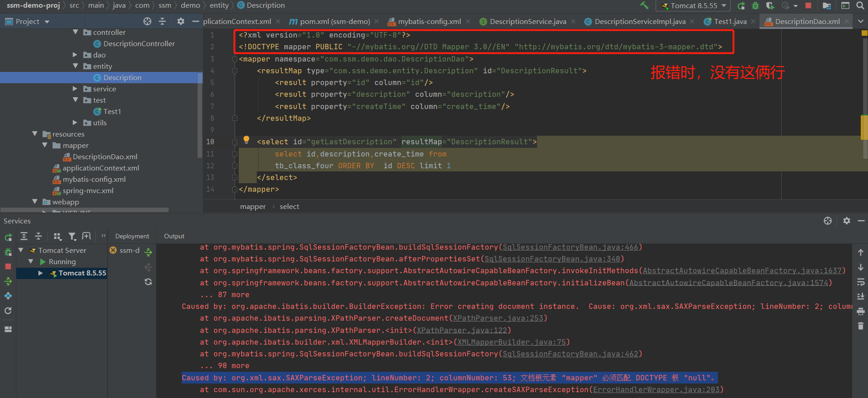Open Group By dropdown in Services

pyautogui.click(x=57, y=236)
